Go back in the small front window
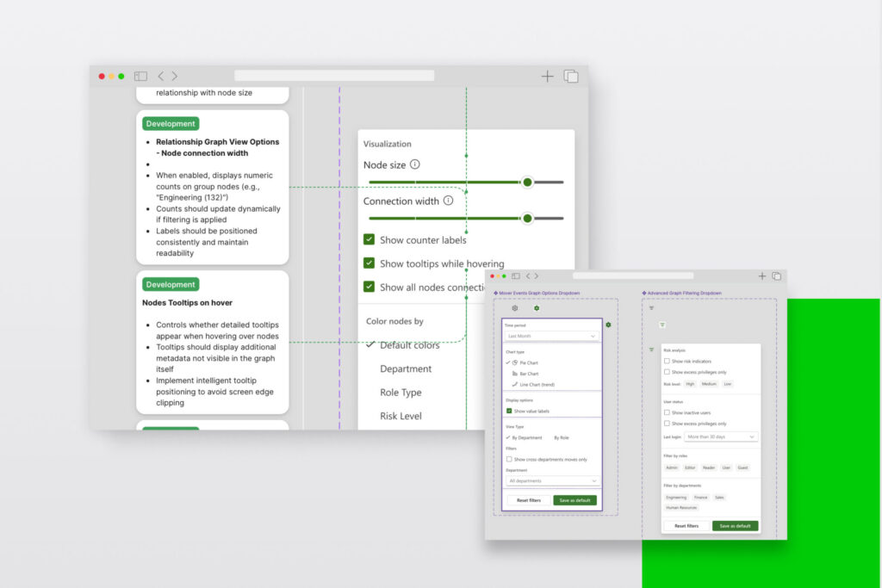This screenshot has height=588, width=882. pyautogui.click(x=528, y=276)
